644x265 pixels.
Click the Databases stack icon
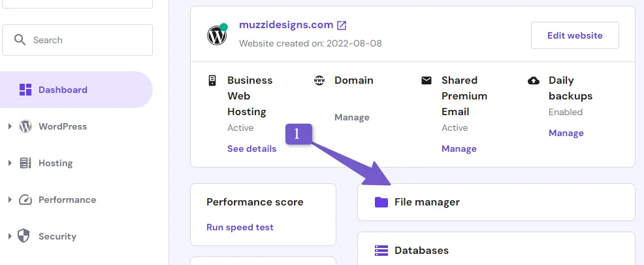[381, 250]
